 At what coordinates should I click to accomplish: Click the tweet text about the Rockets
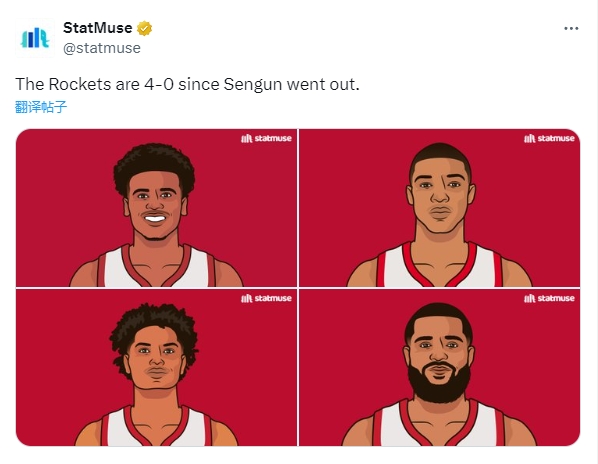pos(187,84)
